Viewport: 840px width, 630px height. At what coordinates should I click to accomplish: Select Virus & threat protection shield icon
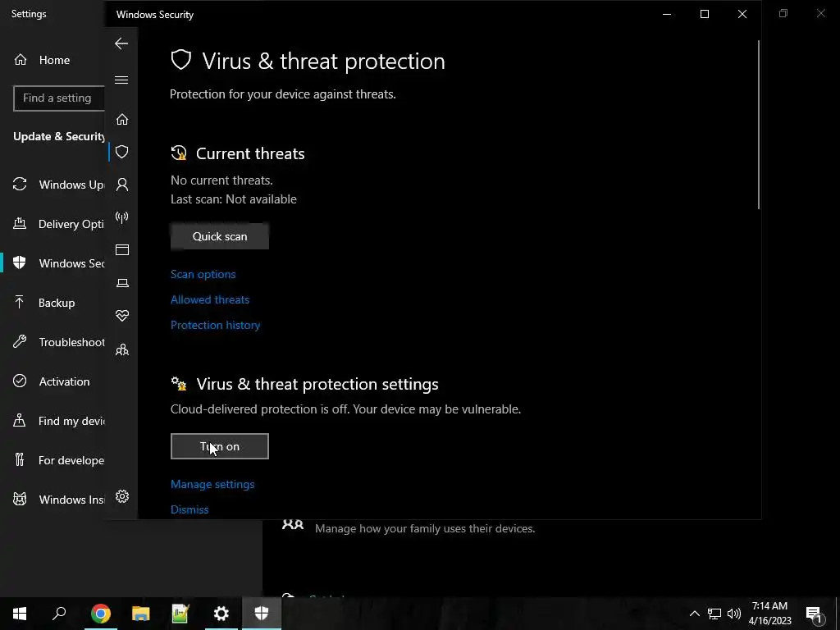click(122, 152)
